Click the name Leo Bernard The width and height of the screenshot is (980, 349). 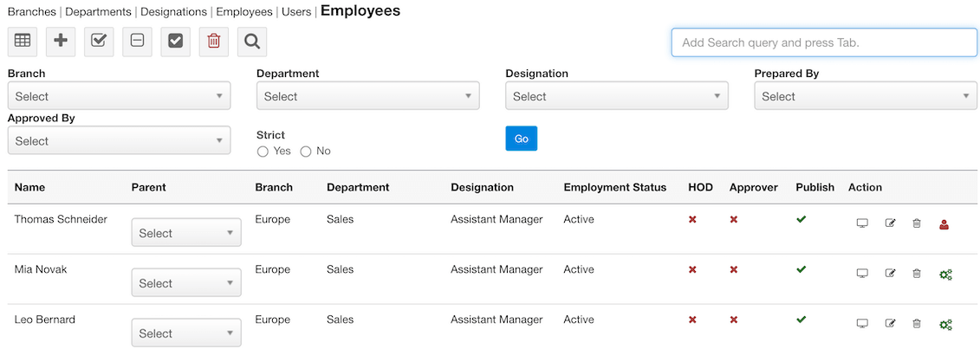[45, 319]
